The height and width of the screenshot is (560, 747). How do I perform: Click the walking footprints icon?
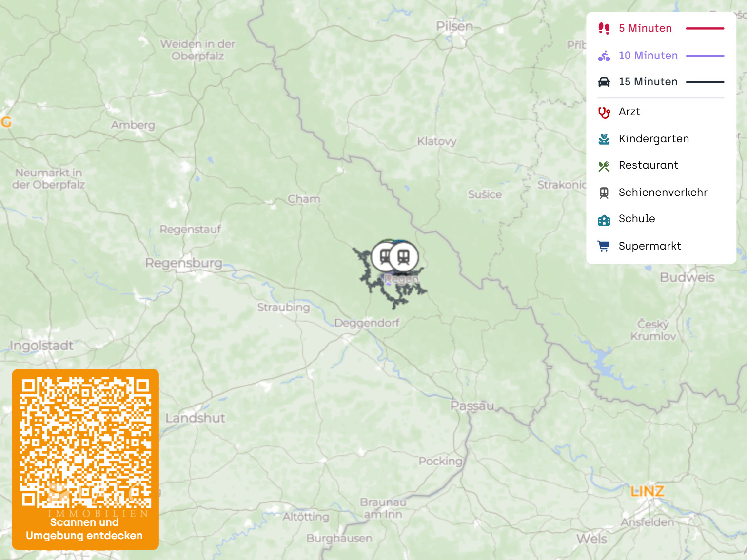[x=604, y=28]
